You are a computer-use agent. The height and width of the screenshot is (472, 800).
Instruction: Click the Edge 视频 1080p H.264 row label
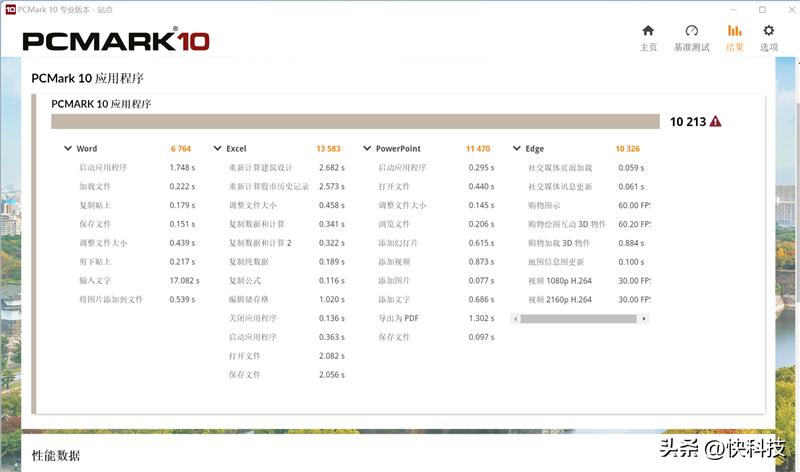[560, 281]
